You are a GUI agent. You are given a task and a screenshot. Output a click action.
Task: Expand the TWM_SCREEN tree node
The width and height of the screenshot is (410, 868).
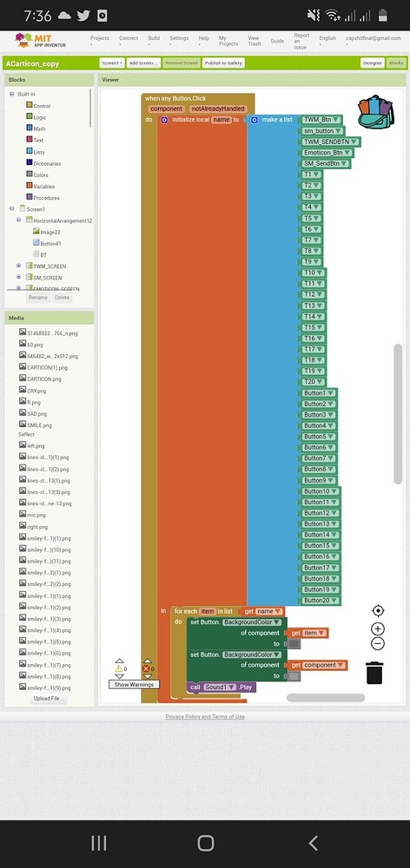pyautogui.click(x=18, y=266)
